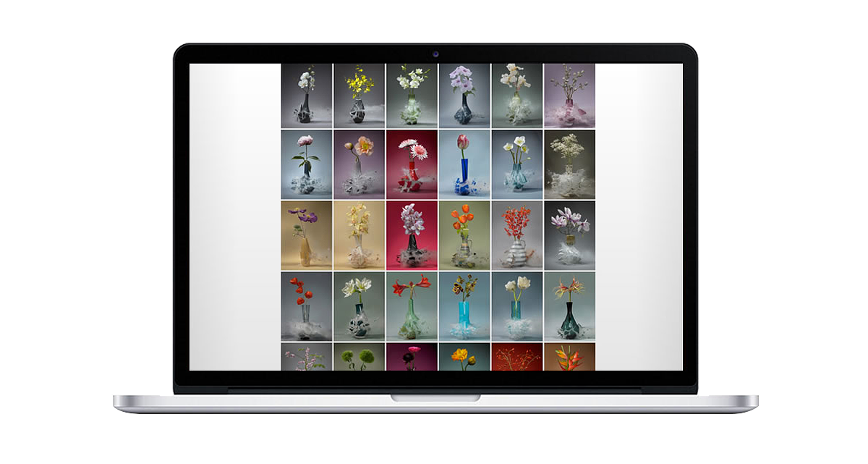Open the pink peony with green leaves
868x464 pixels.
[306, 164]
